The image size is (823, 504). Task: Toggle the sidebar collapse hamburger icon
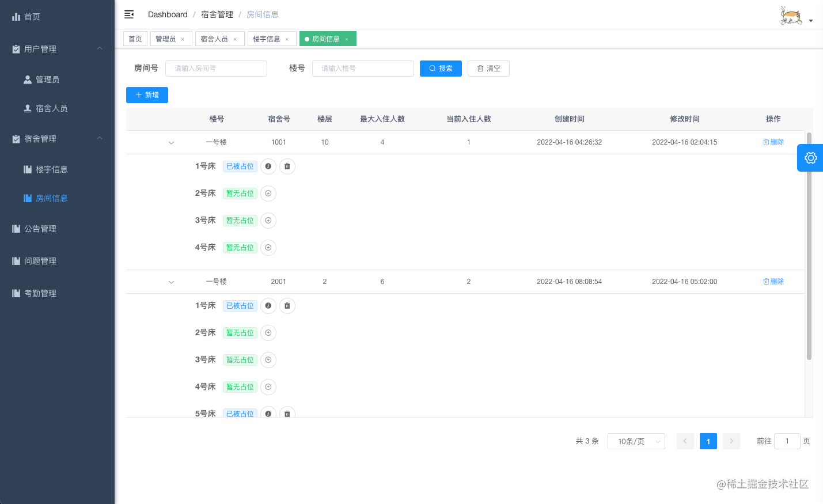pos(129,14)
